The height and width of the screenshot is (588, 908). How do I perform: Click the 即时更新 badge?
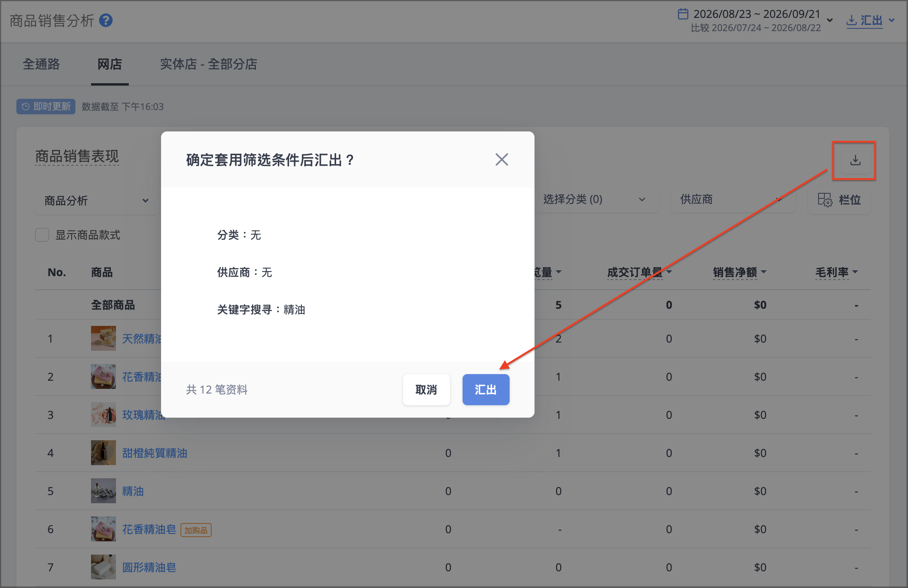click(x=46, y=107)
